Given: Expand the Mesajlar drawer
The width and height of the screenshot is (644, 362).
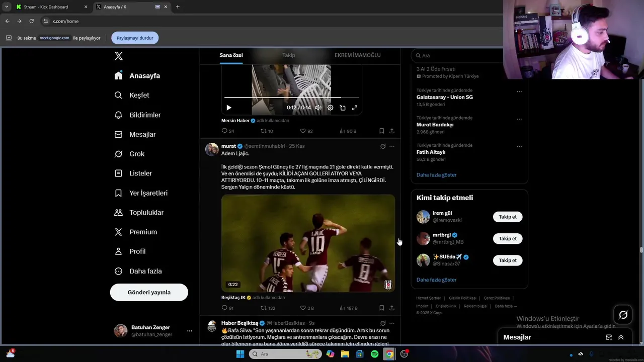Looking at the screenshot, I should (x=621, y=337).
